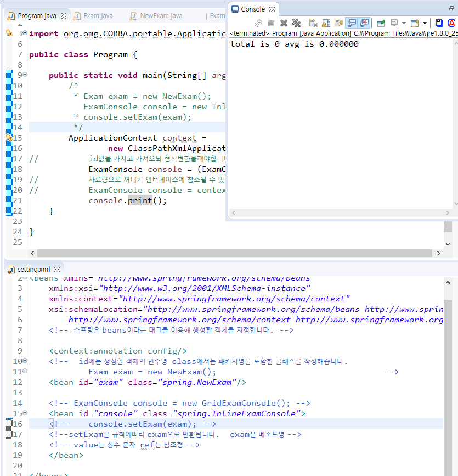Minimize the Console view panel
This screenshot has width=458, height=476.
(451, 8)
